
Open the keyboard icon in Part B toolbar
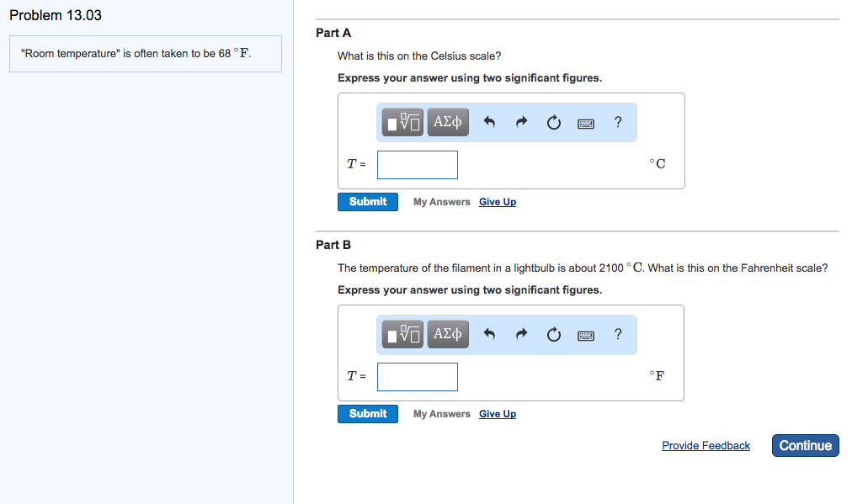click(x=586, y=333)
